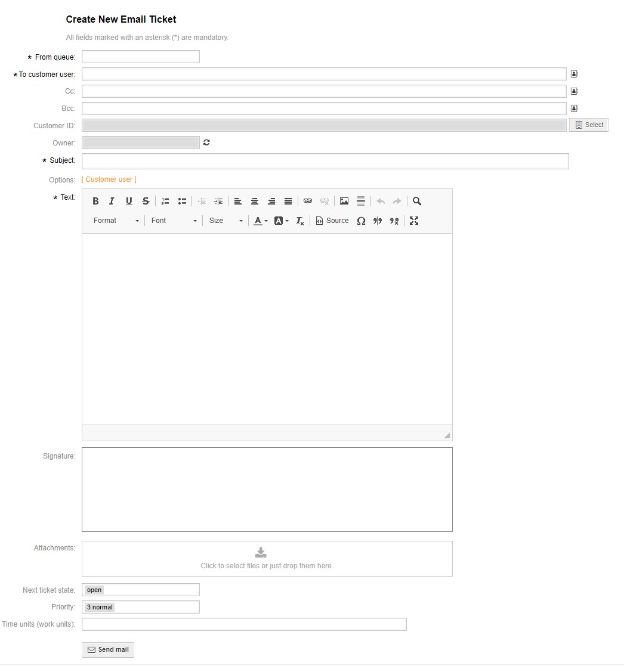Insert a numbered list
Screen dimensions: 624x672
[165, 201]
